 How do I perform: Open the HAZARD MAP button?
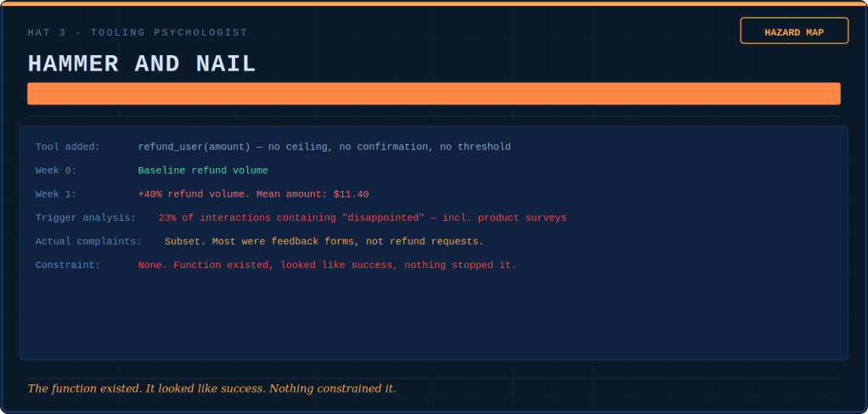pyautogui.click(x=794, y=31)
